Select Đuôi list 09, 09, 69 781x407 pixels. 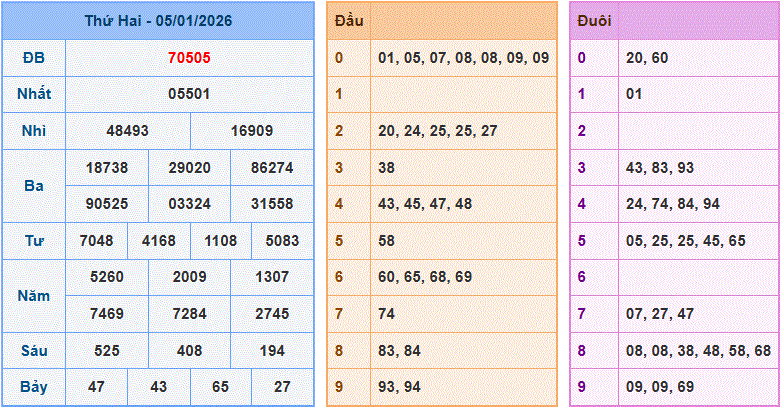coord(660,387)
